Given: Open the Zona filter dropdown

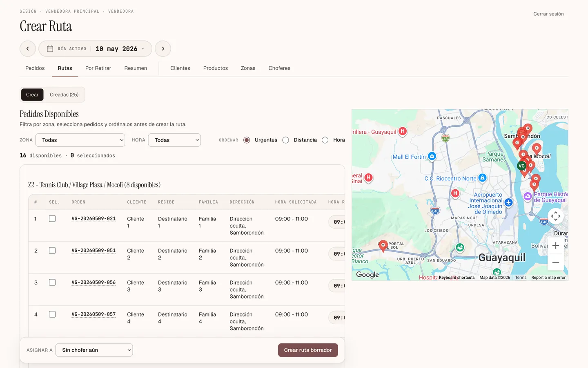Looking at the screenshot, I should pyautogui.click(x=80, y=140).
